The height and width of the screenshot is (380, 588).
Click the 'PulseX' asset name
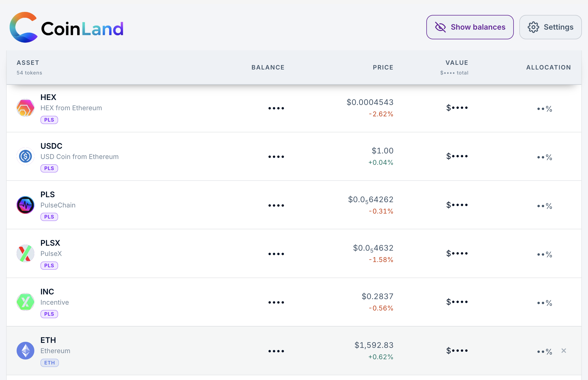pos(51,254)
